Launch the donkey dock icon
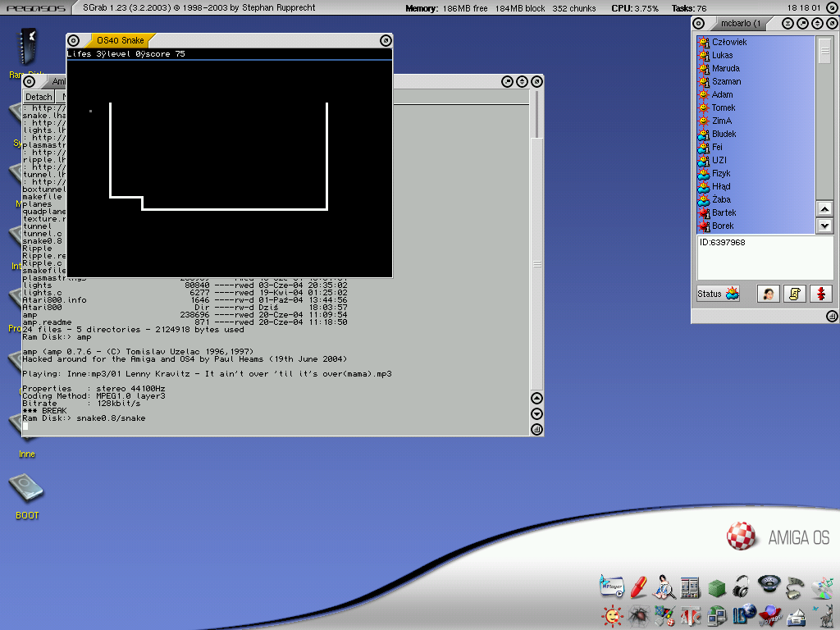Viewport: 840px width, 630px height. click(825, 615)
